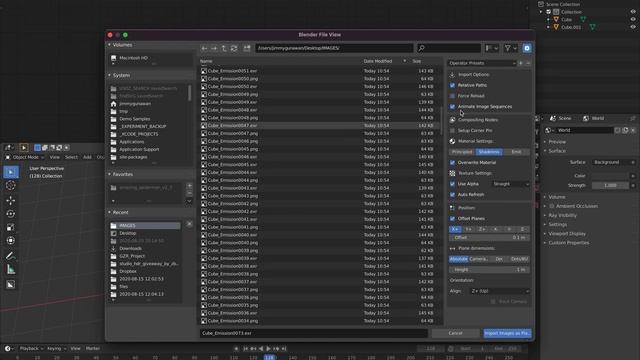Screen dimensions: 640x360
Task: Open the Select menu in 3D viewport
Action: point(71,157)
